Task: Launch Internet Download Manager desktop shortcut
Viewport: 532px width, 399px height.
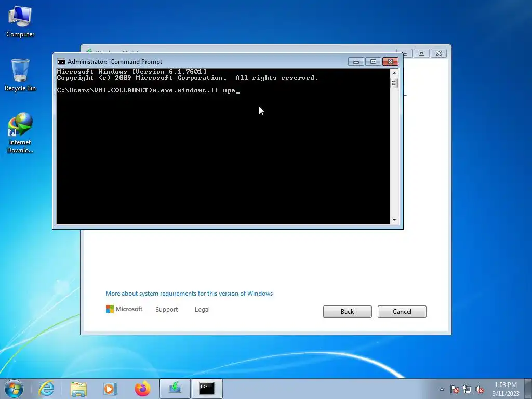Action: click(x=20, y=132)
